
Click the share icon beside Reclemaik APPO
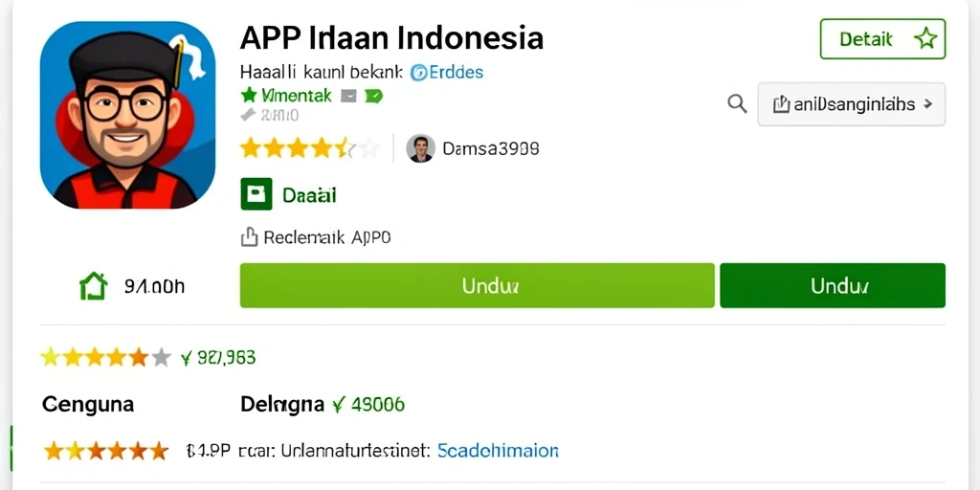249,237
